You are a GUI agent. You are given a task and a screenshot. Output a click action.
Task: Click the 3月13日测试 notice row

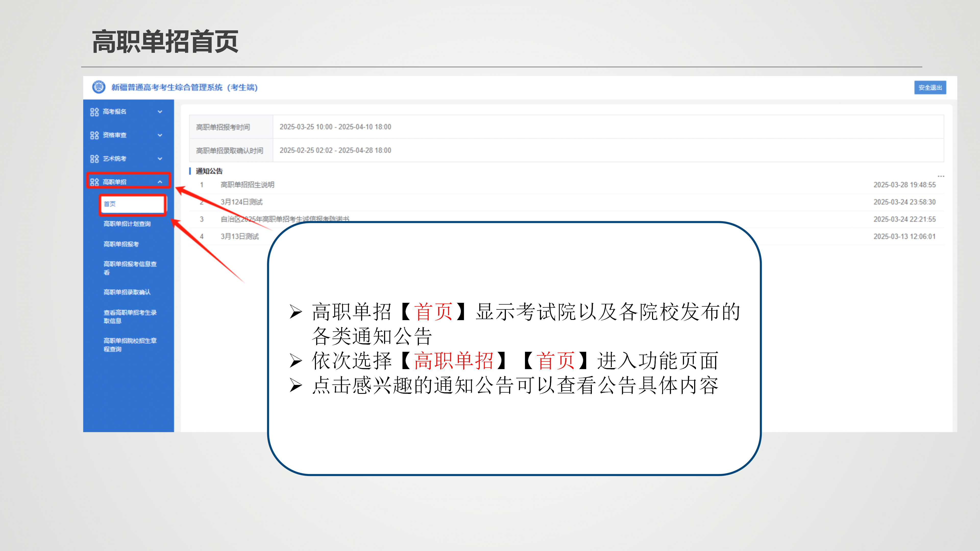pos(240,236)
